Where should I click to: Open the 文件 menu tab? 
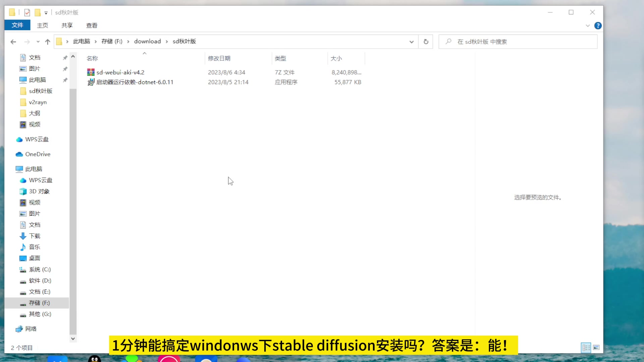click(x=17, y=25)
